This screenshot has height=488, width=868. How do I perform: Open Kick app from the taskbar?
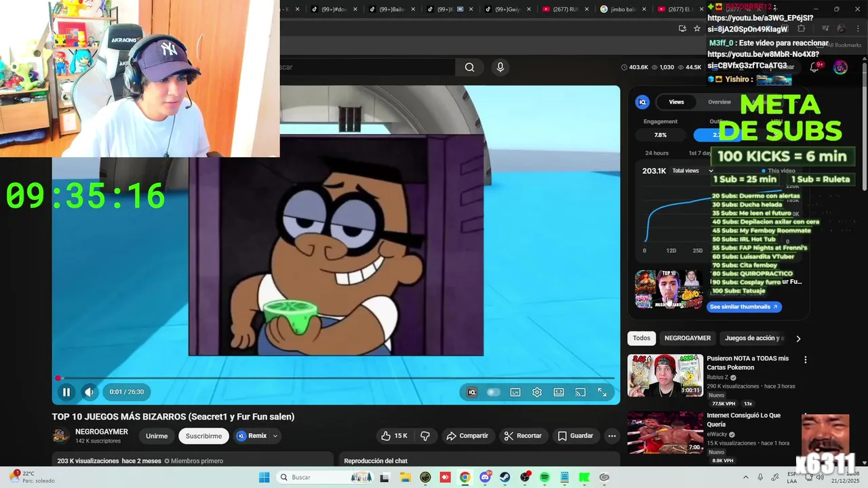(584, 477)
